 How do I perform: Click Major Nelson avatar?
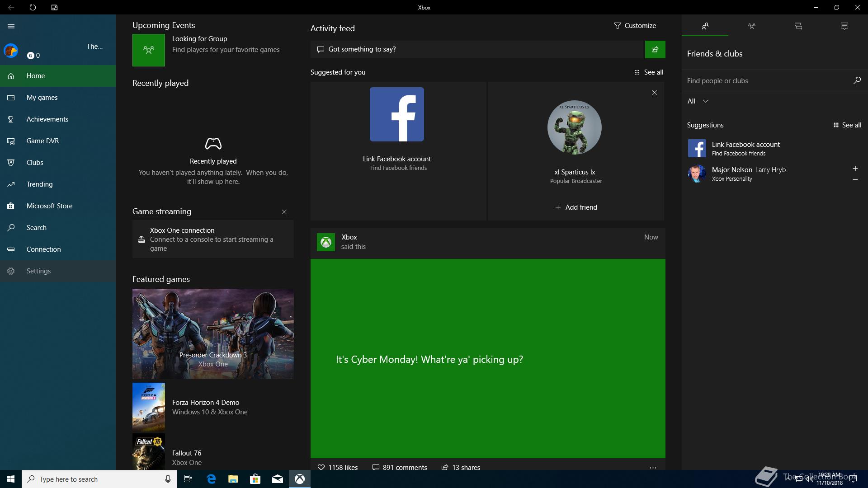click(697, 174)
